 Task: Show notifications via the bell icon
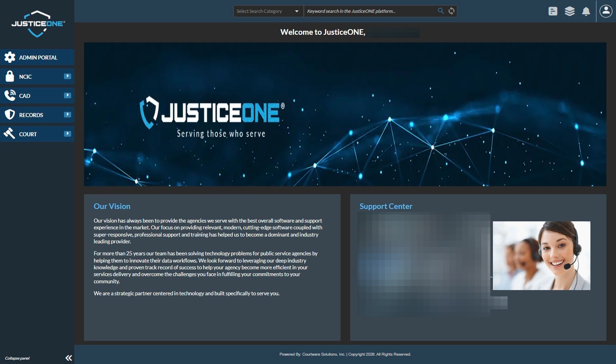click(x=586, y=11)
